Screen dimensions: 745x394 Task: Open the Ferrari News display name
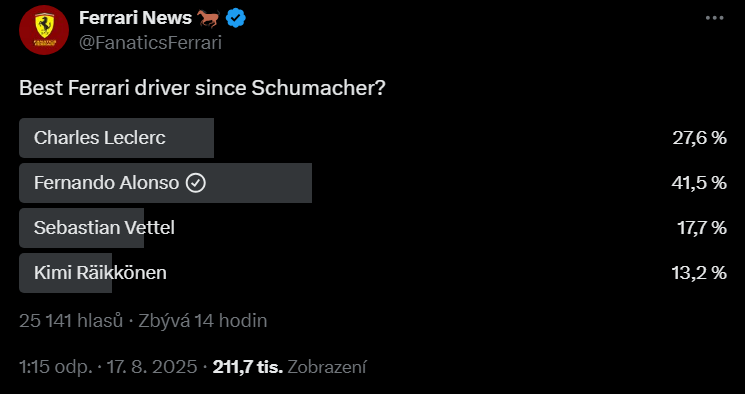coord(135,19)
